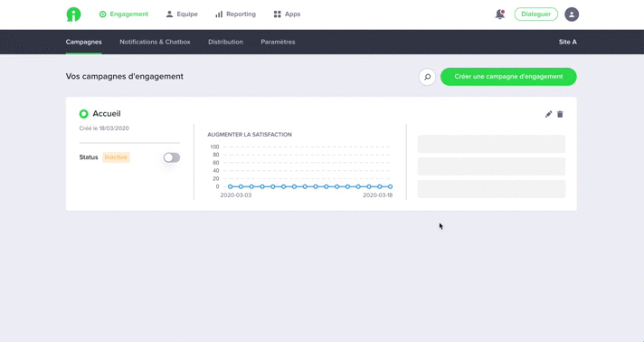Screen dimensions: 644x342
Task: Open the Engagement section
Action: tap(124, 14)
